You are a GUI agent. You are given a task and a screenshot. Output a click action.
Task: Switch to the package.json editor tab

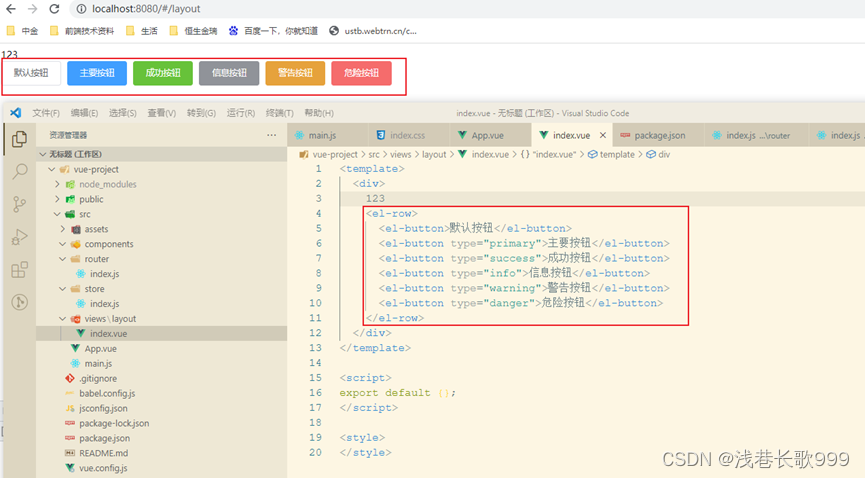coord(658,135)
